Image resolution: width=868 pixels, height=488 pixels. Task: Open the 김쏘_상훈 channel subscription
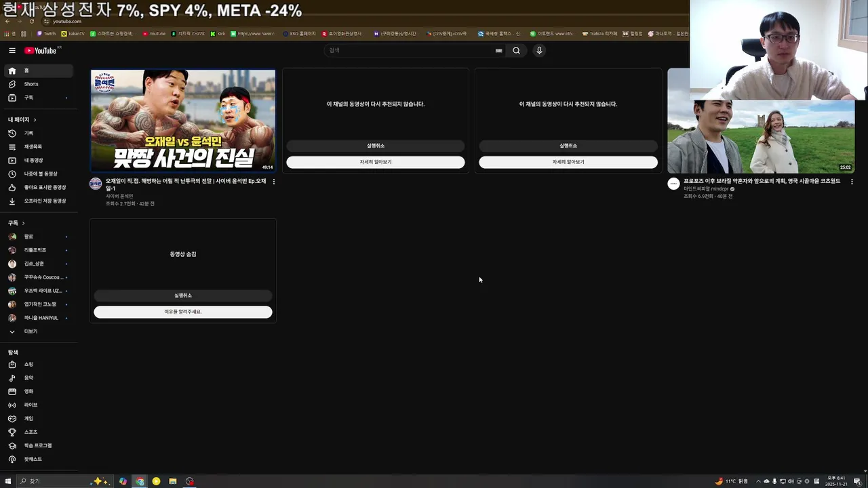click(x=39, y=264)
